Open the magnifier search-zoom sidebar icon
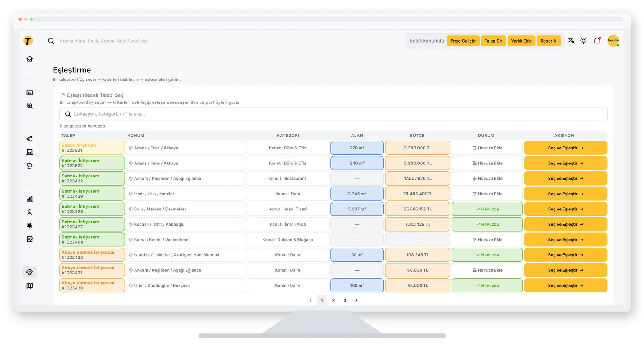644x353 pixels. (x=30, y=106)
